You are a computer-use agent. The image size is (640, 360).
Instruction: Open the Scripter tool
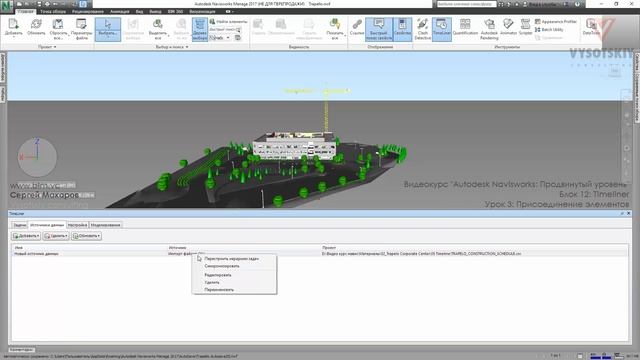[525, 28]
